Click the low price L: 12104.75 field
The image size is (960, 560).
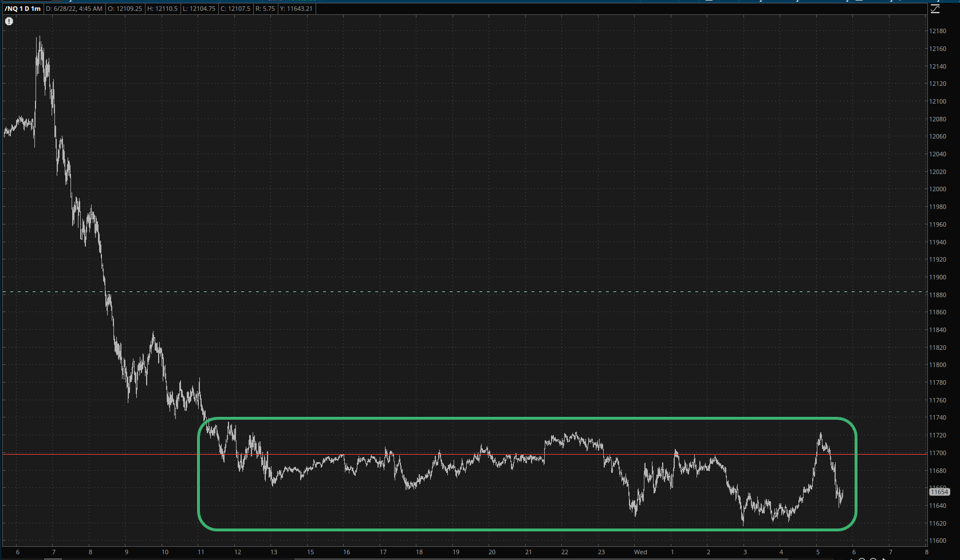(x=199, y=9)
